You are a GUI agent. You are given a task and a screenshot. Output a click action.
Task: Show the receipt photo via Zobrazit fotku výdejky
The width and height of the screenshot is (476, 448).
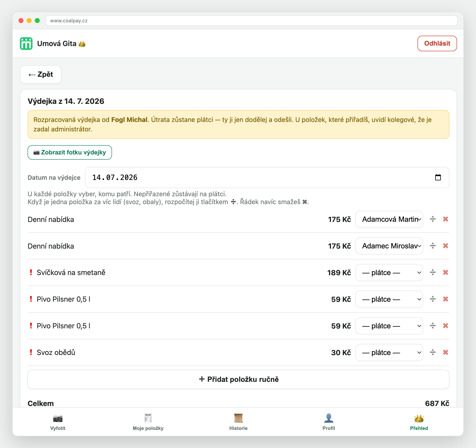(x=70, y=152)
